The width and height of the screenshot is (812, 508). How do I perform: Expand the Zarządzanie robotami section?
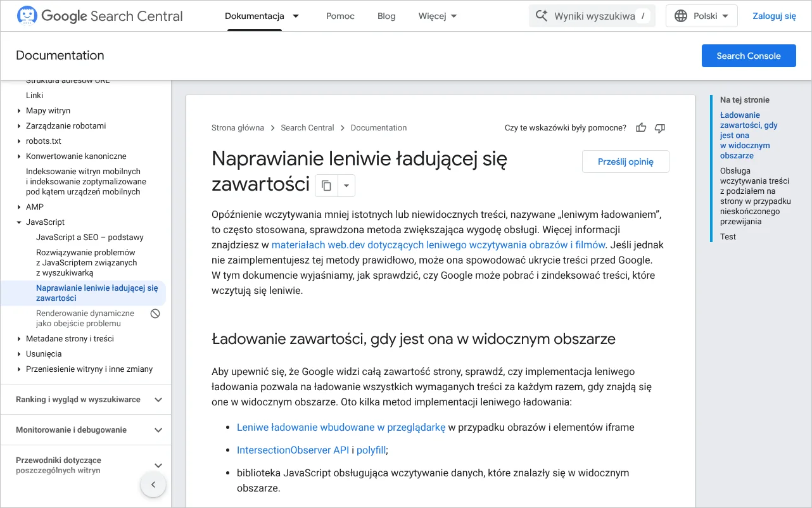coord(19,126)
